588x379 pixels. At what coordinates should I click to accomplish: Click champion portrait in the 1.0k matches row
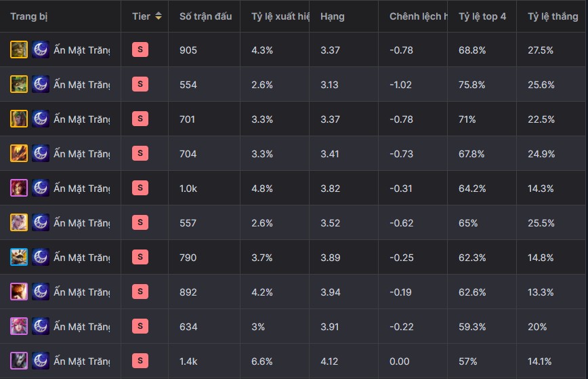pyautogui.click(x=19, y=188)
